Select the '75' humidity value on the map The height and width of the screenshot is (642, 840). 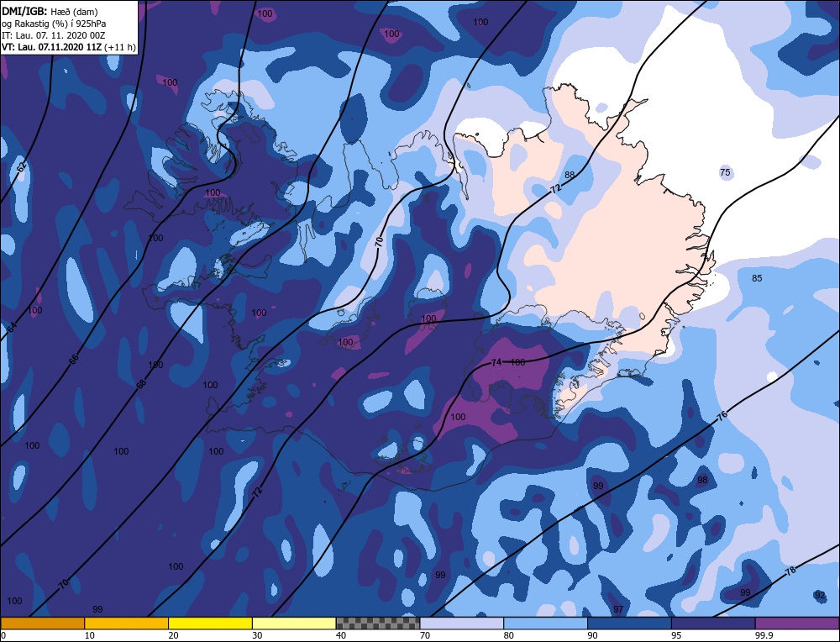click(x=725, y=172)
